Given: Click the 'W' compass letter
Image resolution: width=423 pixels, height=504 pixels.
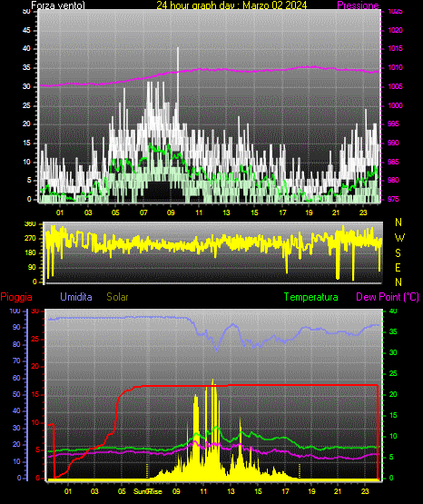Looking at the screenshot, I should point(399,238).
